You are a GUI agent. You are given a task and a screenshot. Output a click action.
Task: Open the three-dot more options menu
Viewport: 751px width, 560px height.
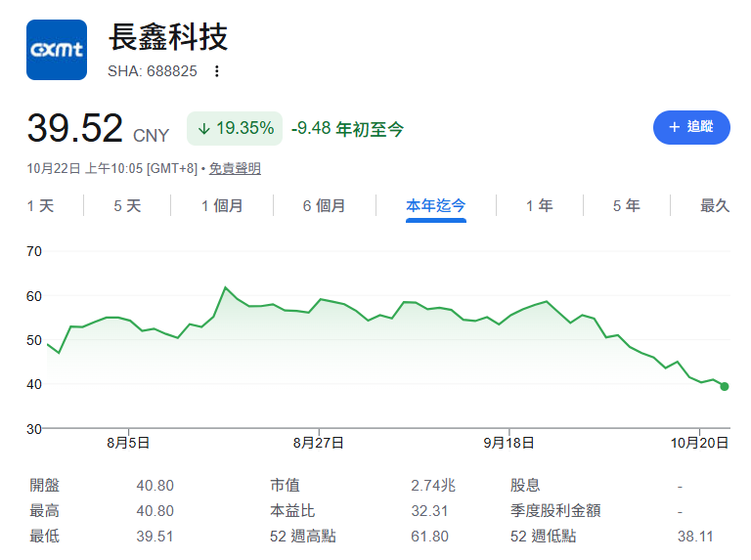point(217,71)
